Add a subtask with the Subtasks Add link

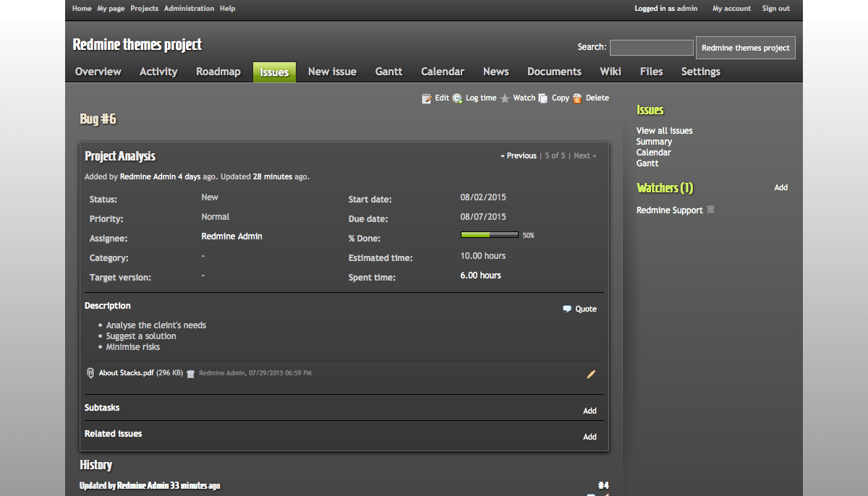[x=590, y=411]
